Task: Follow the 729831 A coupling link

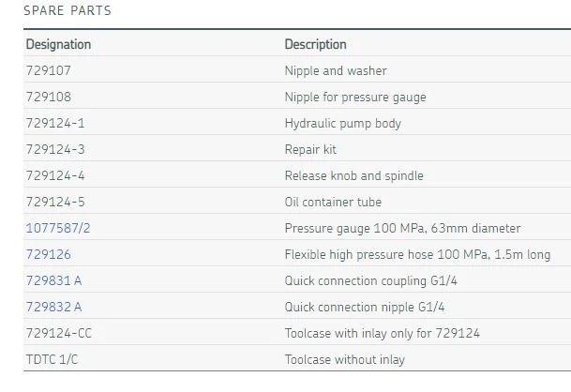Action: click(x=54, y=280)
